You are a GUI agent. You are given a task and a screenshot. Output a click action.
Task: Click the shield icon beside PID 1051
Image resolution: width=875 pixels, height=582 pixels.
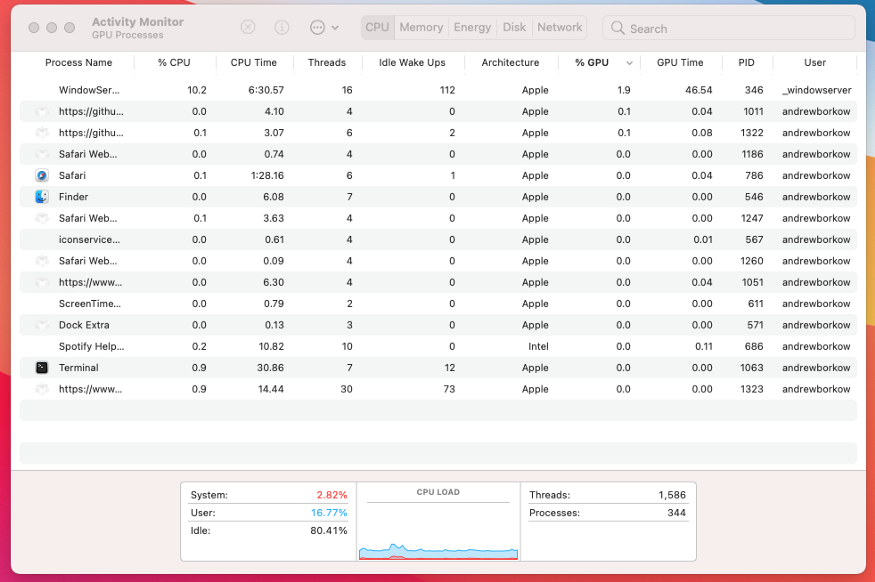(x=42, y=282)
